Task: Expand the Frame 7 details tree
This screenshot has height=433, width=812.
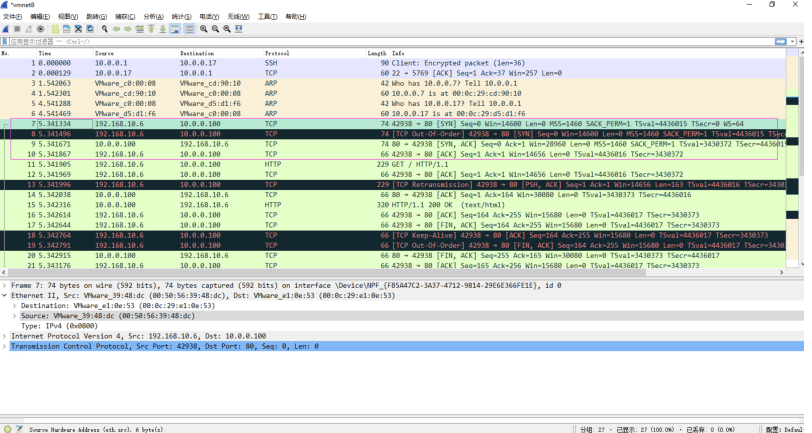Action: 5,285
